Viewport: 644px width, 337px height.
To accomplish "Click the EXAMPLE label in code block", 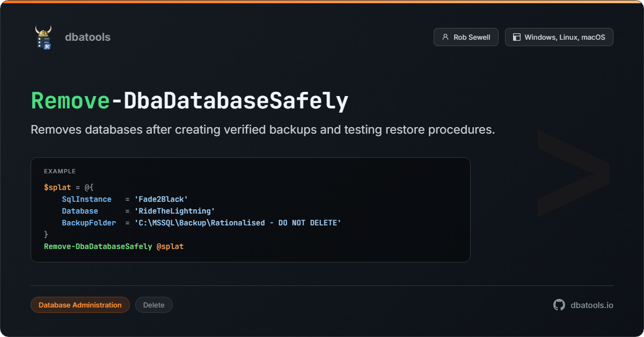I will click(x=60, y=171).
